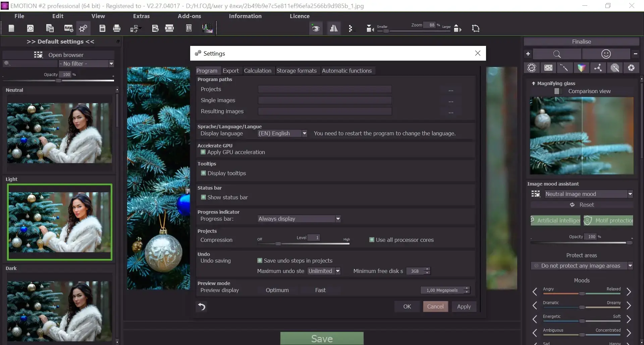Click the Reset button under Image mood assistant
This screenshot has height=345, width=644.
[582, 205]
